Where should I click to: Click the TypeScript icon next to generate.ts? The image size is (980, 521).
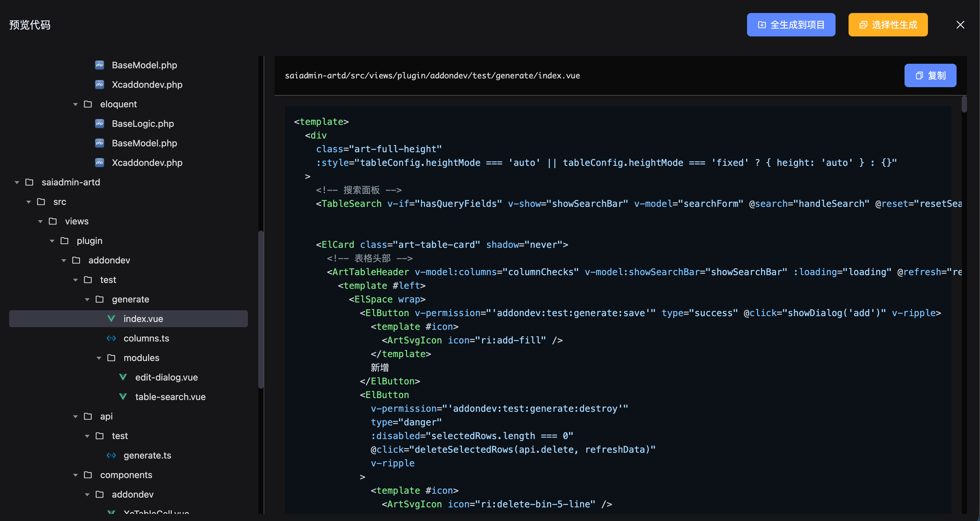click(111, 455)
